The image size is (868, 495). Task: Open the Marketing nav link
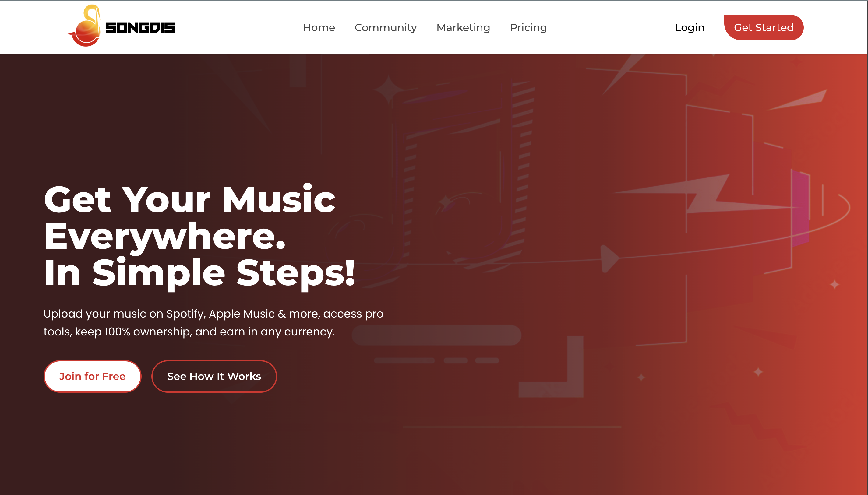[x=463, y=27]
